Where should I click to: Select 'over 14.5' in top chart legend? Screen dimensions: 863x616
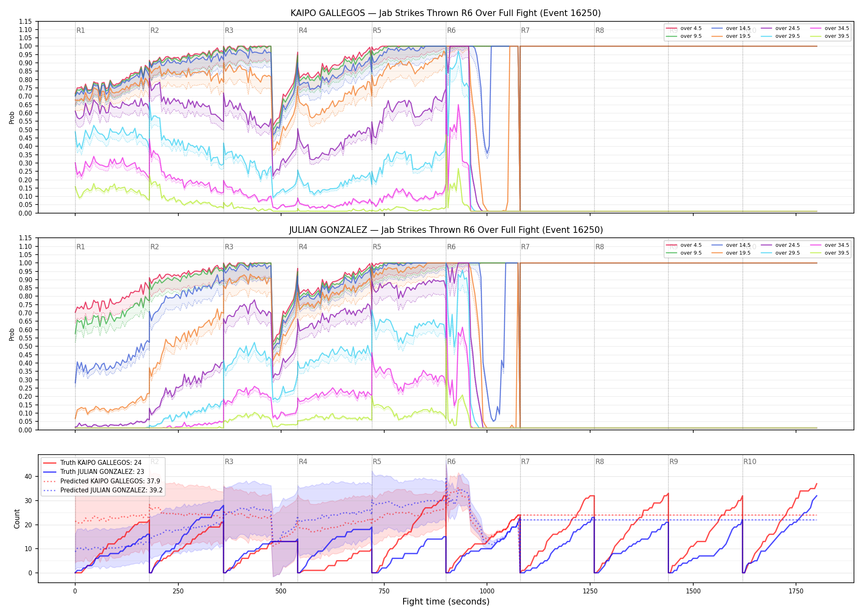pyautogui.click(x=731, y=28)
